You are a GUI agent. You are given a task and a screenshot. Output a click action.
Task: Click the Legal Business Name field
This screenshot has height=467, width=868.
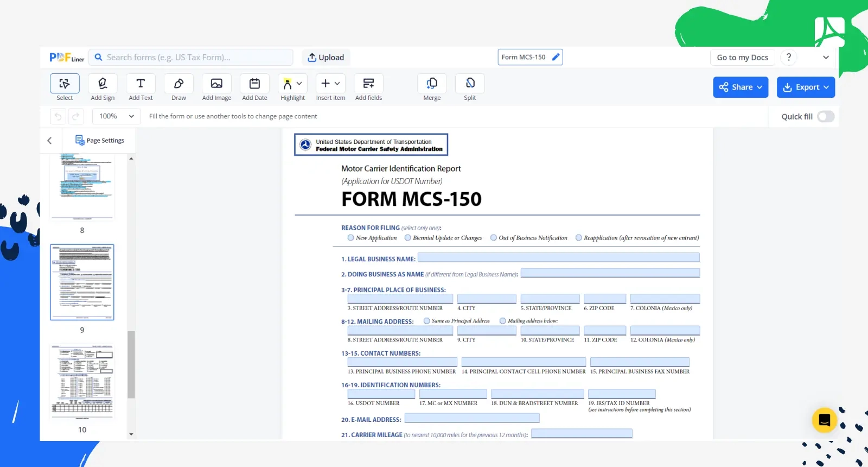click(x=559, y=257)
